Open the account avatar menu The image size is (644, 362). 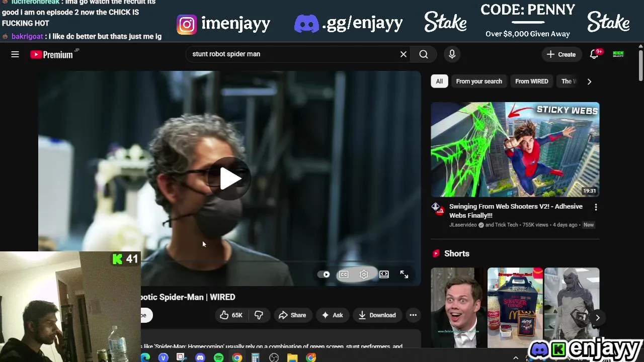pos(618,54)
